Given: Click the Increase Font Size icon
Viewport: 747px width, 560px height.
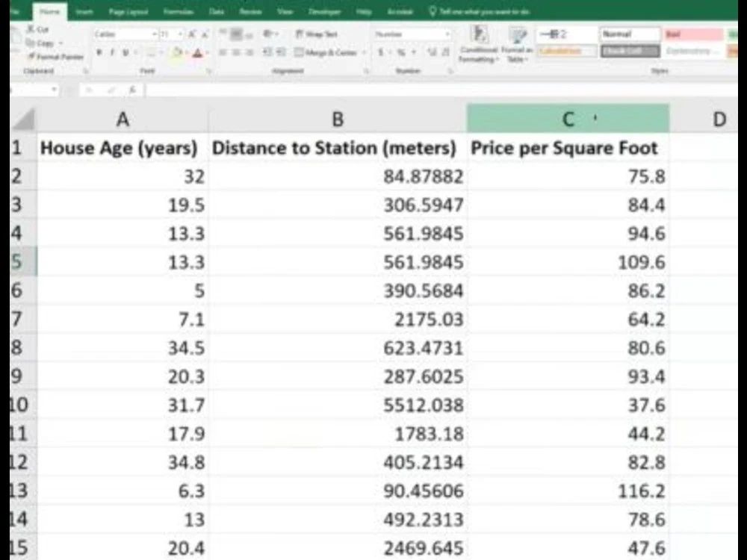Looking at the screenshot, I should tap(192, 34).
